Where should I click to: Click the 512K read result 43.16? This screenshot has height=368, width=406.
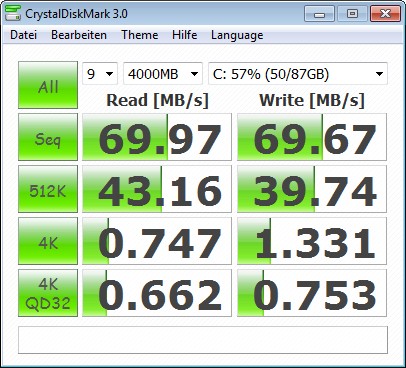(157, 189)
